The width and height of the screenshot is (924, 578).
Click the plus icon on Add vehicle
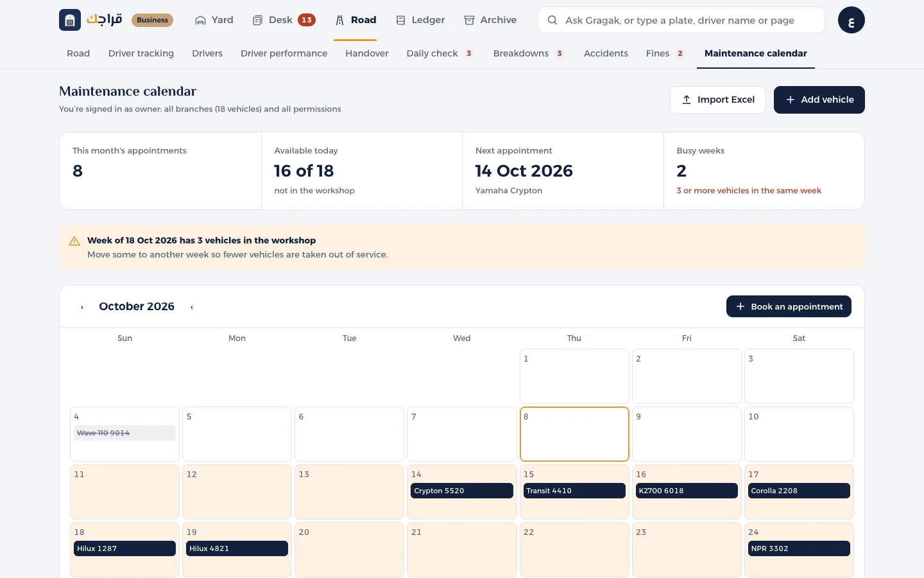coord(791,100)
